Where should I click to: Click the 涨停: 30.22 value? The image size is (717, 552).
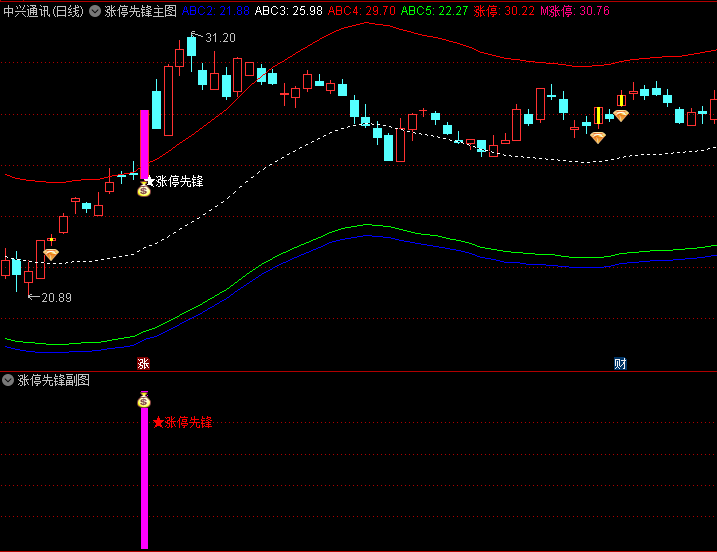[504, 11]
